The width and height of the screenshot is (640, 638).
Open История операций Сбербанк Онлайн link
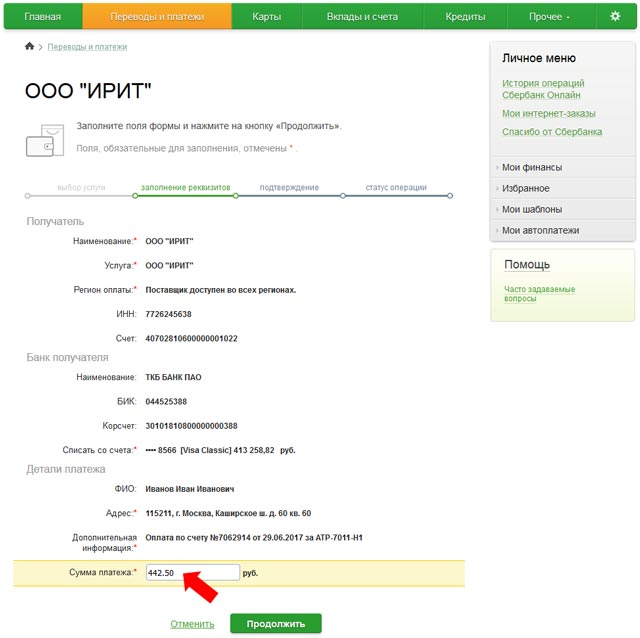click(x=543, y=89)
